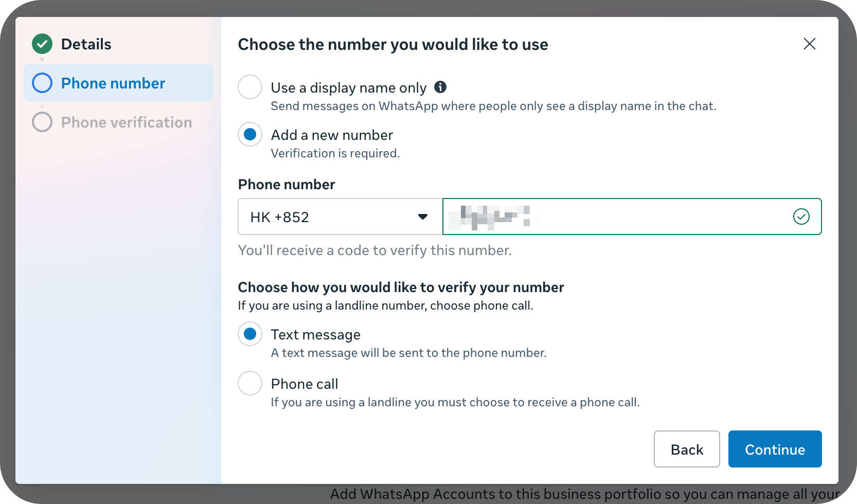Click the info icon next to display name option
The image size is (857, 504).
tap(440, 87)
